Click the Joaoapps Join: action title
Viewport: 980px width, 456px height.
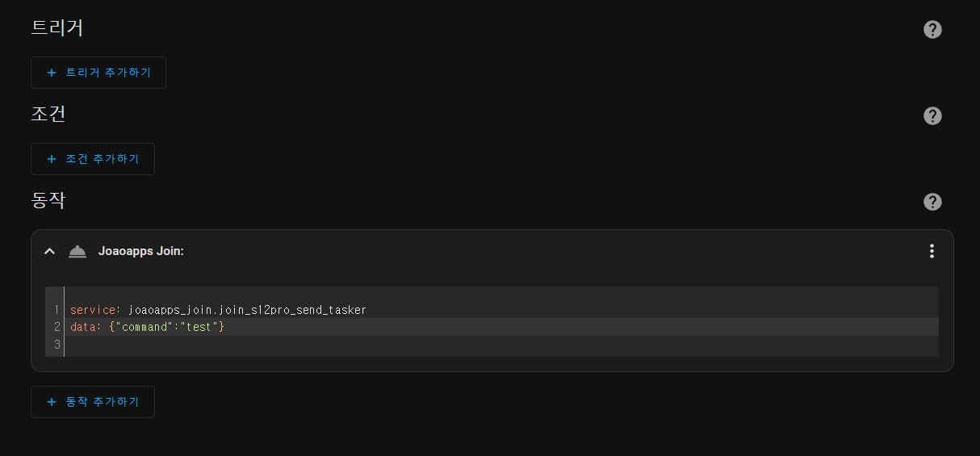[141, 251]
